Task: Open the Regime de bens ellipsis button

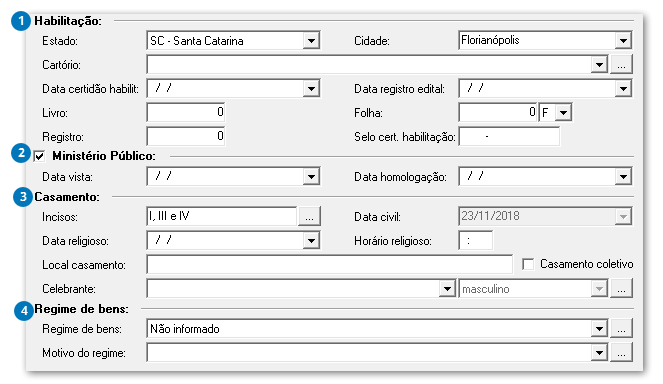Action: tap(621, 329)
